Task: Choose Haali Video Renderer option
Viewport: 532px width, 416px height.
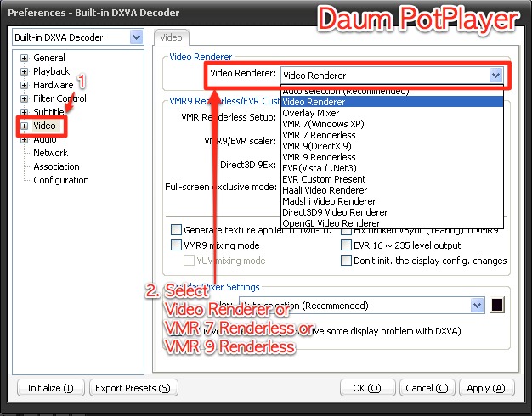Action: 393,190
